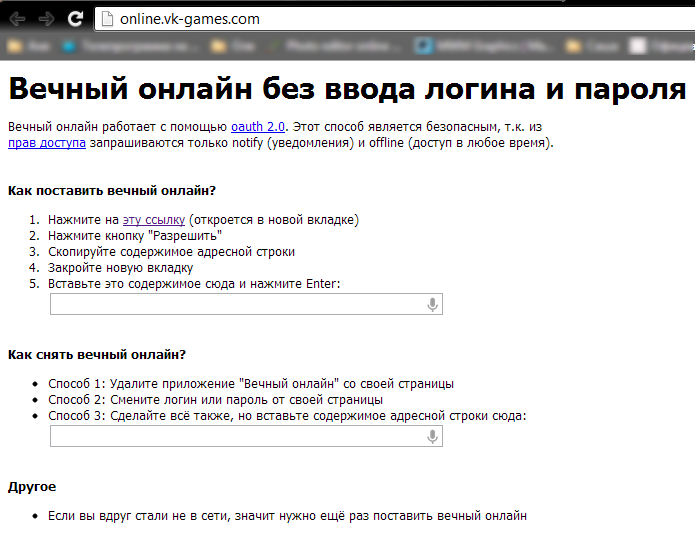Follow the "эту ссылку" link in step 1
695x546 pixels.
[154, 220]
